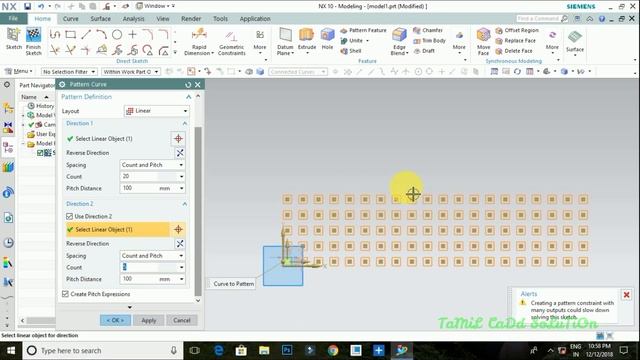Click the Pattern Curve dialog vertical scrollbar
This screenshot has width=640, height=360.
point(198,211)
